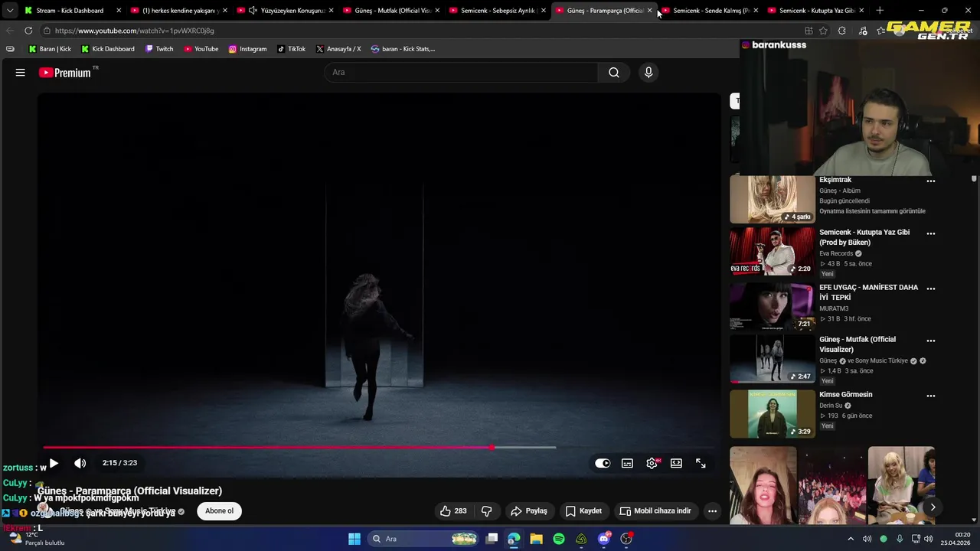Image resolution: width=980 pixels, height=551 pixels.
Task: Open Güneş - Mutfak (Official Visualizer) title
Action: point(857,344)
